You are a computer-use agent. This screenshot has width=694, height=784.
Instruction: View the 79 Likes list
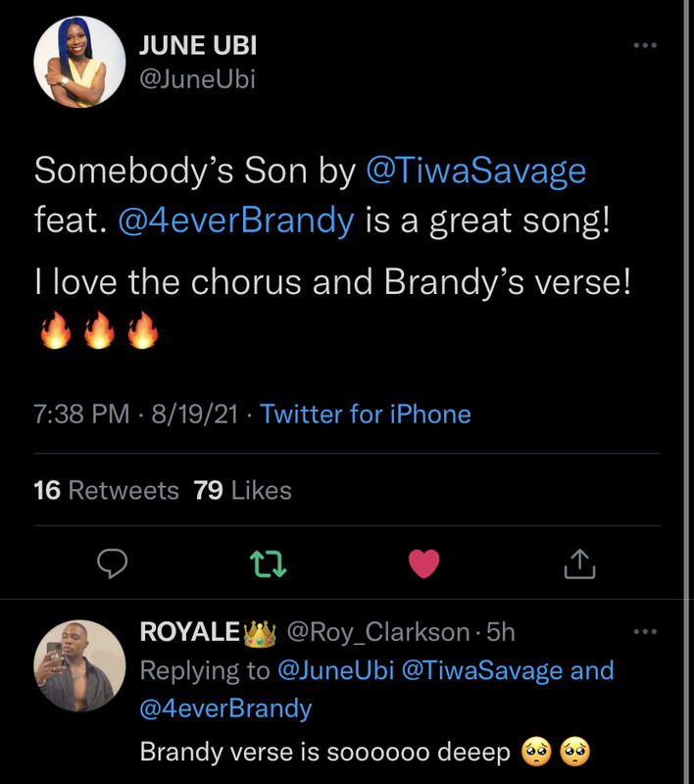242,490
